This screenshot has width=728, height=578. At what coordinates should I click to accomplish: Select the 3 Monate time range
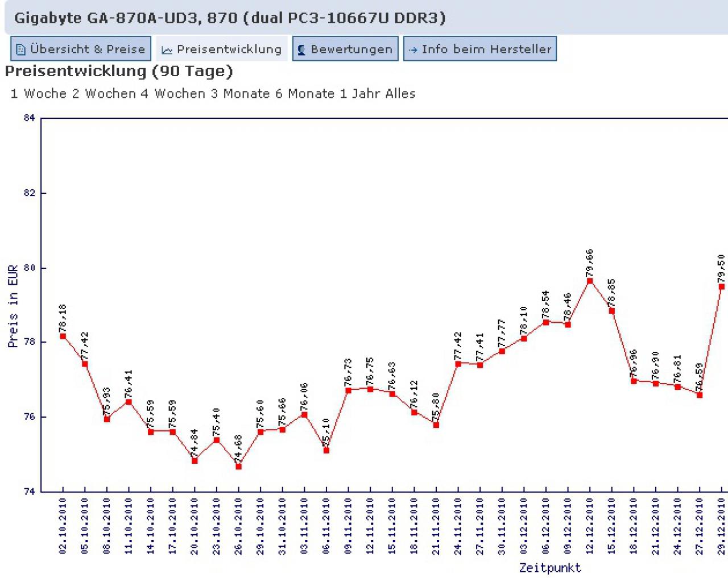click(x=240, y=94)
